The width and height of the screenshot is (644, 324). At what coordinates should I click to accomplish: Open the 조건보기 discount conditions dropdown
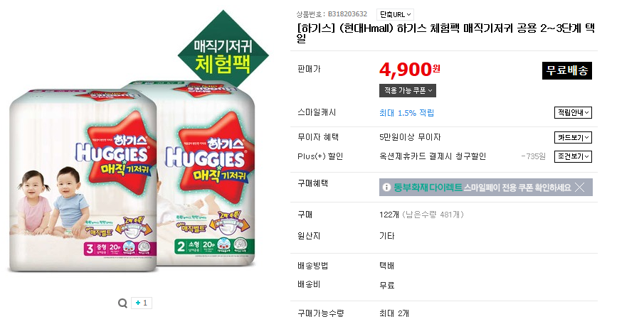coord(573,156)
